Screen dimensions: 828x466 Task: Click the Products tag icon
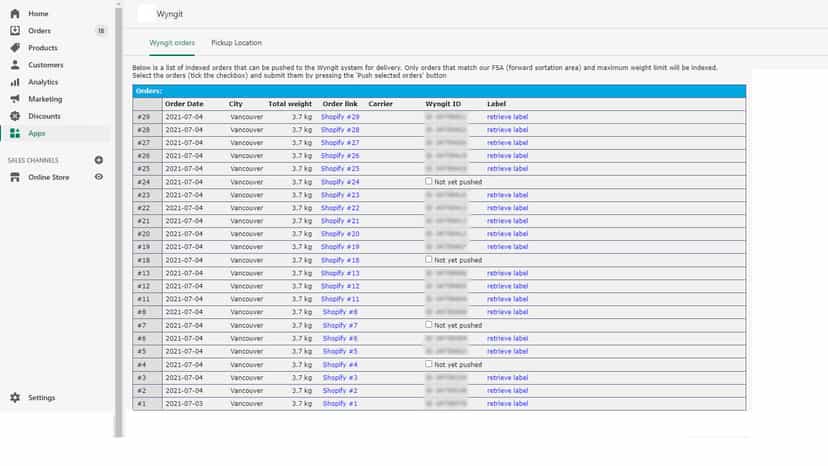[x=15, y=48]
